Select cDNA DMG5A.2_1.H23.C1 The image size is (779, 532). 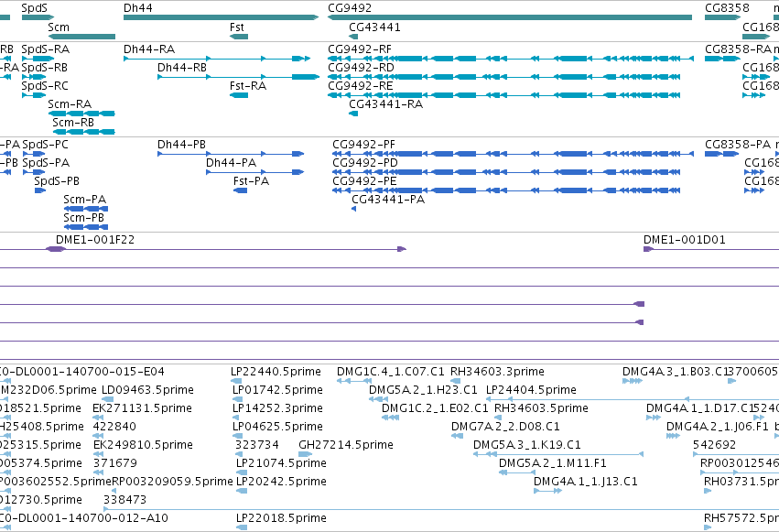pyautogui.click(x=379, y=399)
